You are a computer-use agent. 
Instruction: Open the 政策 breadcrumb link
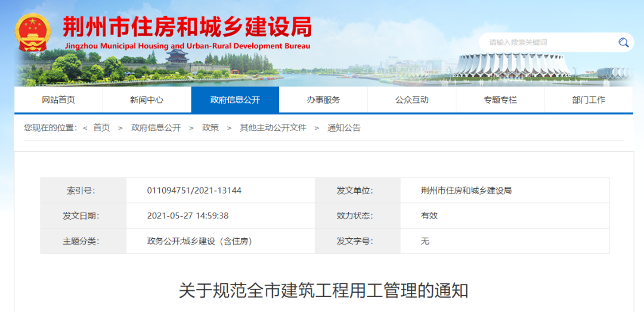[210, 128]
